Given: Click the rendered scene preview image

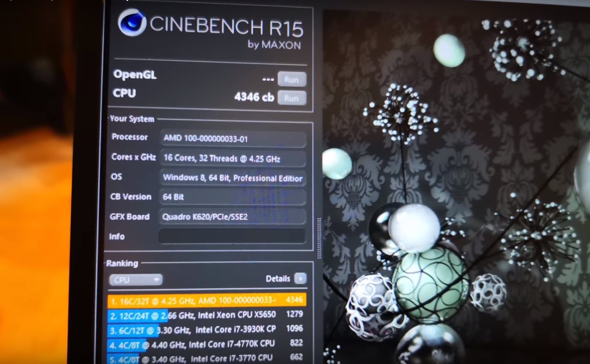Looking at the screenshot, I should pyautogui.click(x=456, y=187).
